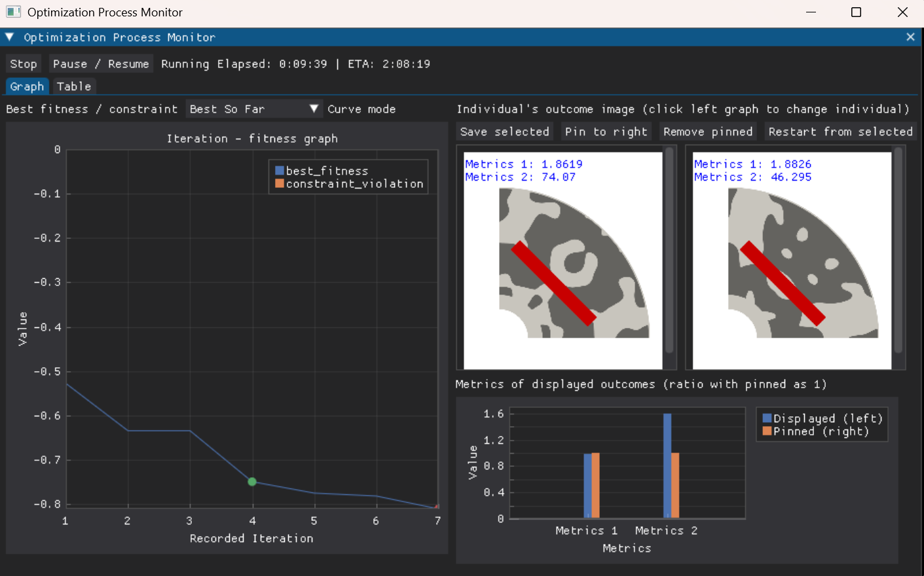Click the left outcome image thumbnail

point(563,261)
